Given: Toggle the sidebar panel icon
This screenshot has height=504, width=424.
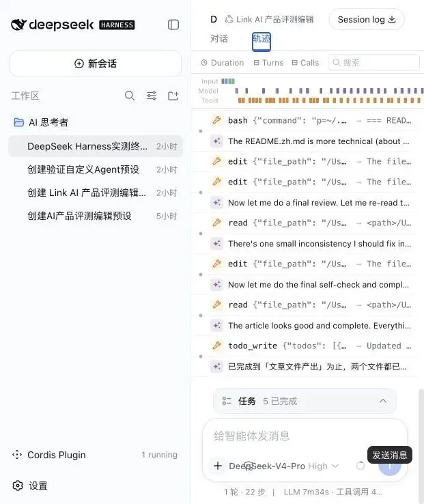Looking at the screenshot, I should (173, 25).
